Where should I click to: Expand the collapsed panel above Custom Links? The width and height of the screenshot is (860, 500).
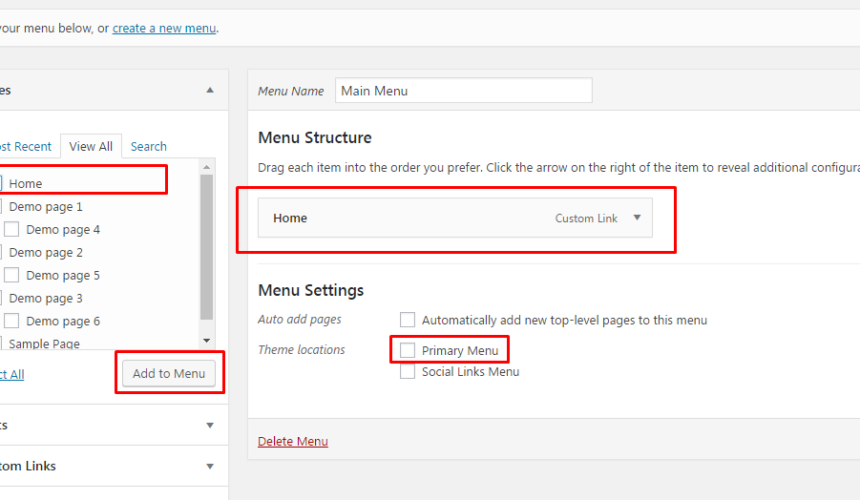click(x=210, y=425)
